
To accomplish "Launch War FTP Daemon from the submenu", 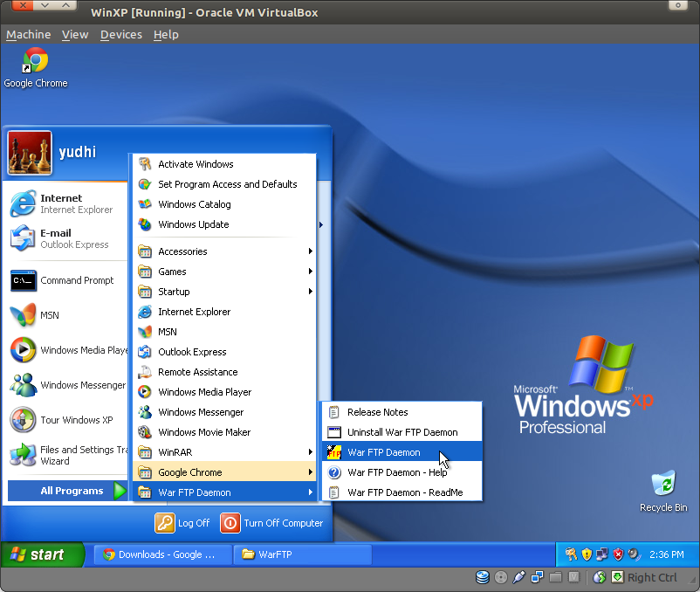I will [x=401, y=452].
